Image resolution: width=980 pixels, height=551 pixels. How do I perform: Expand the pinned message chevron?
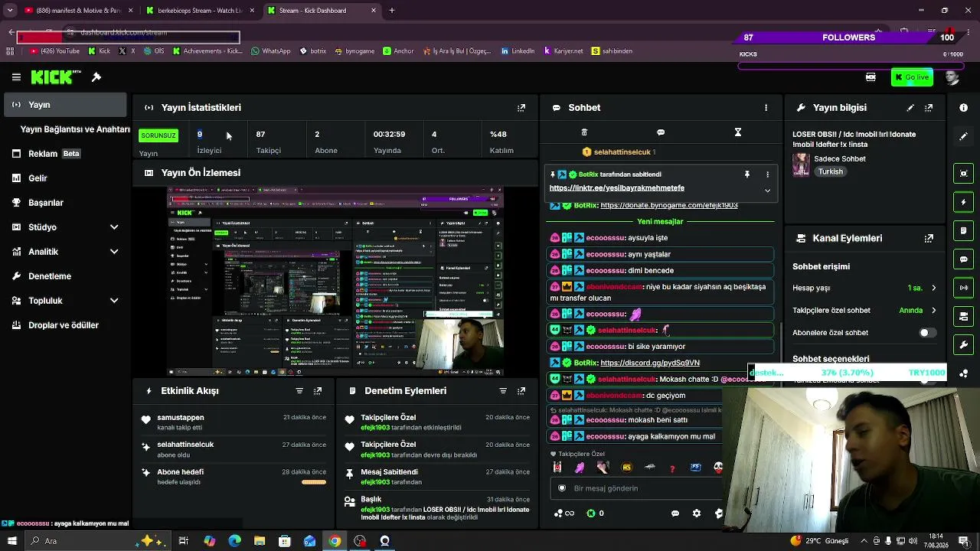pos(767,190)
